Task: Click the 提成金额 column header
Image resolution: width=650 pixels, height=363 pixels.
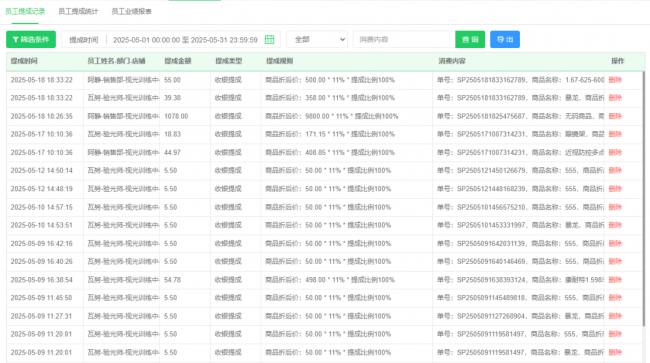Action: 178,61
